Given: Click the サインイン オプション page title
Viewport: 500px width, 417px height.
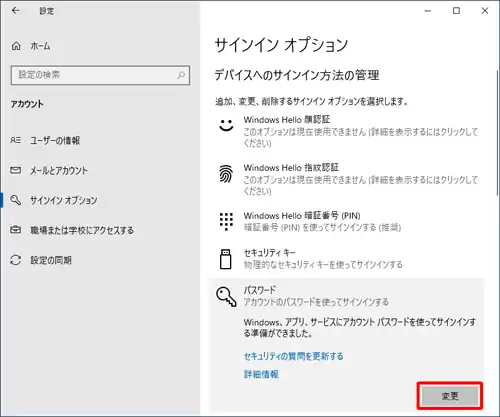Looking at the screenshot, I should [281, 45].
